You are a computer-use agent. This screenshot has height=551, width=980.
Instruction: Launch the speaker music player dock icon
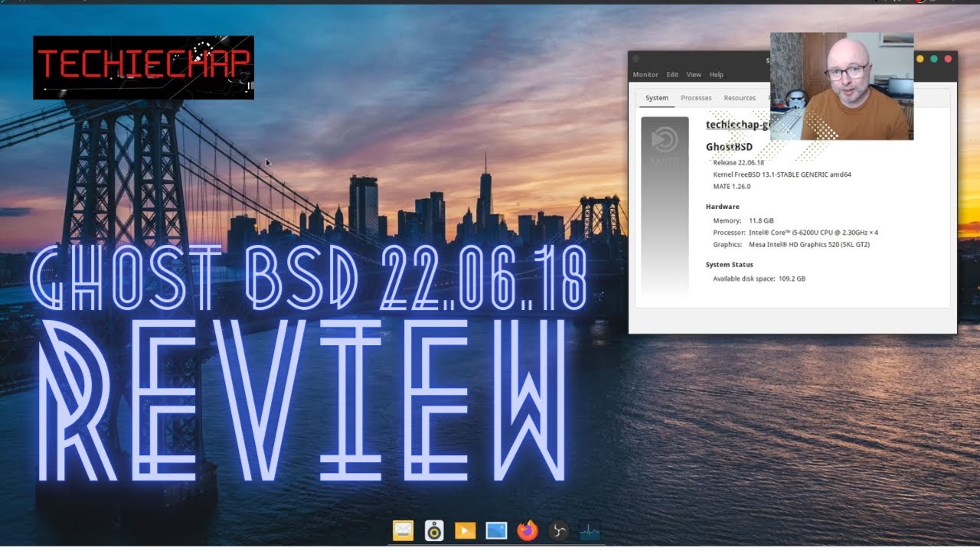[434, 530]
